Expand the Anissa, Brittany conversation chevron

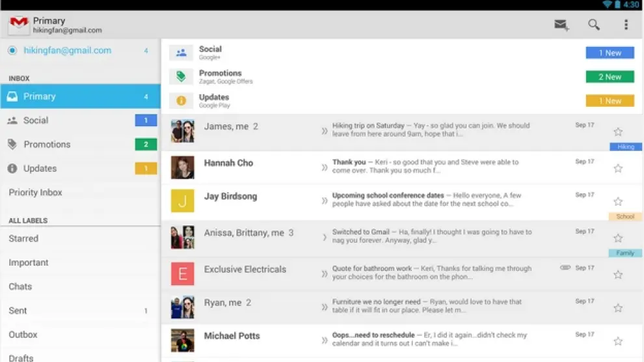(324, 238)
